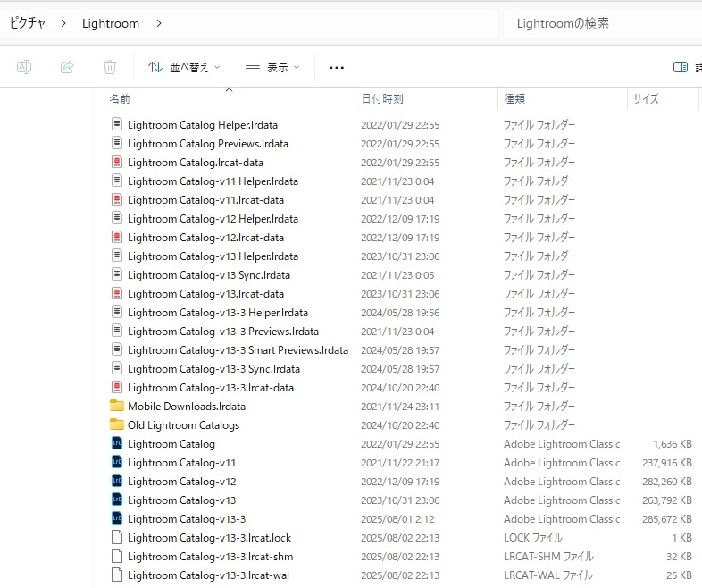Viewport: 702px width, 588px height.
Task: Click the size value 237,916 KB
Action: [666, 463]
